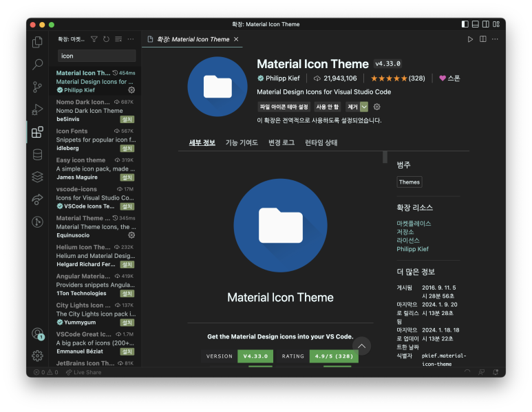The height and width of the screenshot is (412, 532).
Task: Install City Lights Icon extension
Action: coord(127,323)
